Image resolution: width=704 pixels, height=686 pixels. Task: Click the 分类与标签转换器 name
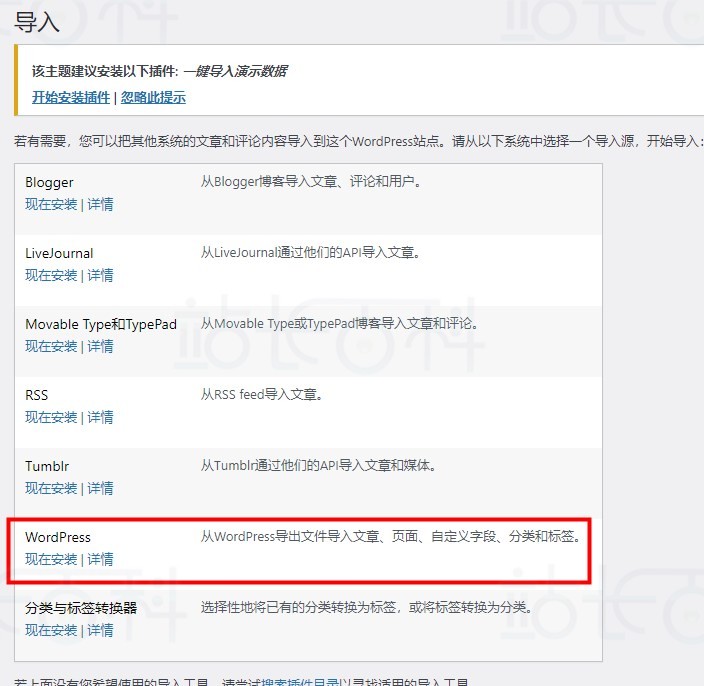[x=81, y=608]
